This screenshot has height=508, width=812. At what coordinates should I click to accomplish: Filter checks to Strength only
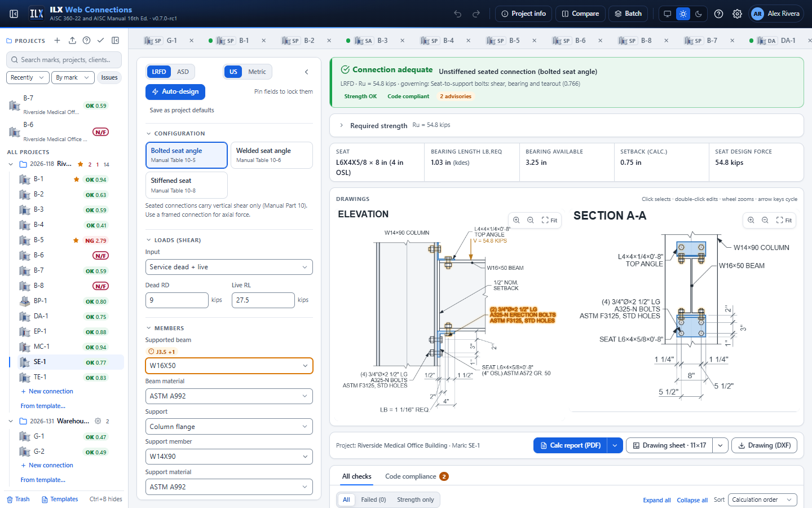[x=416, y=500]
